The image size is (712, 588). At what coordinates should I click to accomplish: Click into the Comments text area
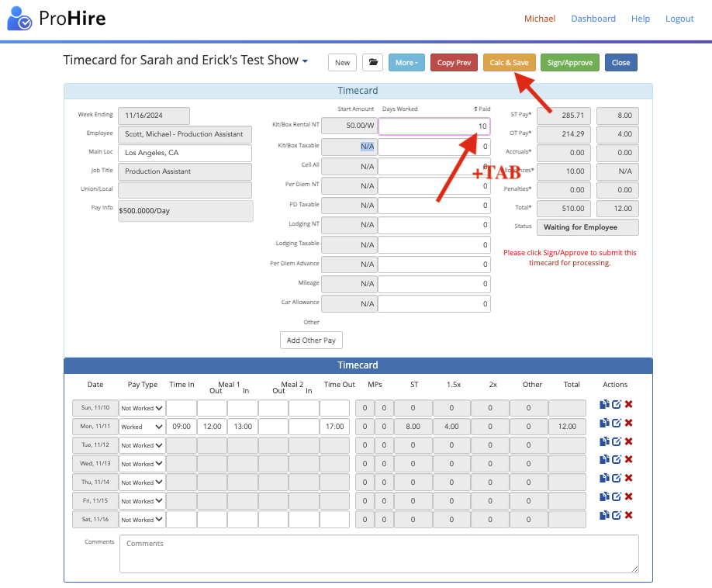point(378,554)
